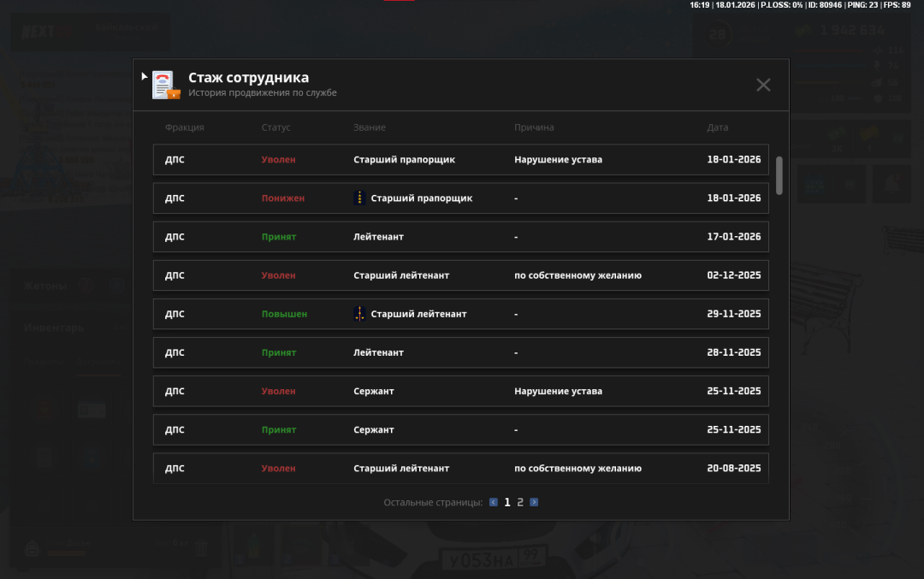This screenshot has height=579, width=924.
Task: Click the Дата column header
Action: point(718,127)
